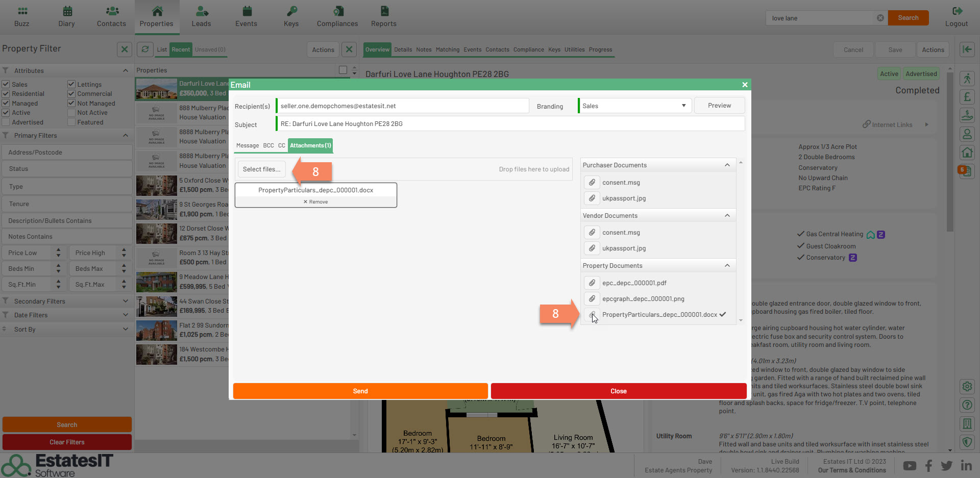Screen dimensions: 980x478
Task: Enable the Not Active checkbox
Action: click(x=71, y=113)
